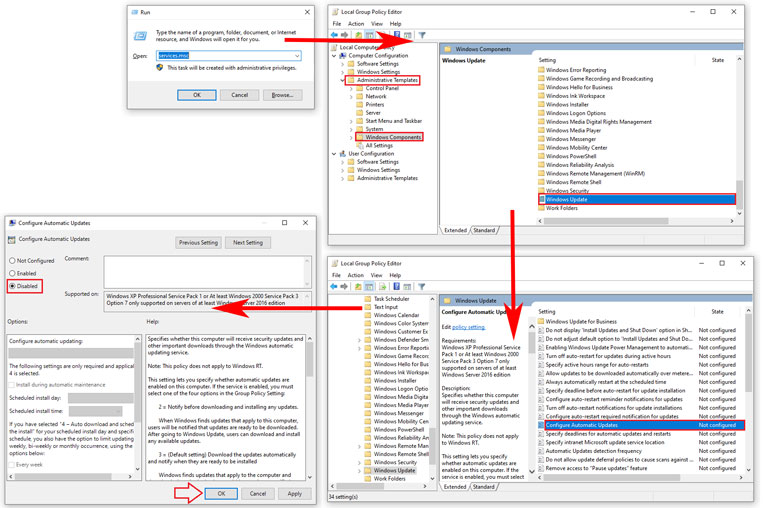Select Windows Update row in upper settings list

pyautogui.click(x=636, y=200)
